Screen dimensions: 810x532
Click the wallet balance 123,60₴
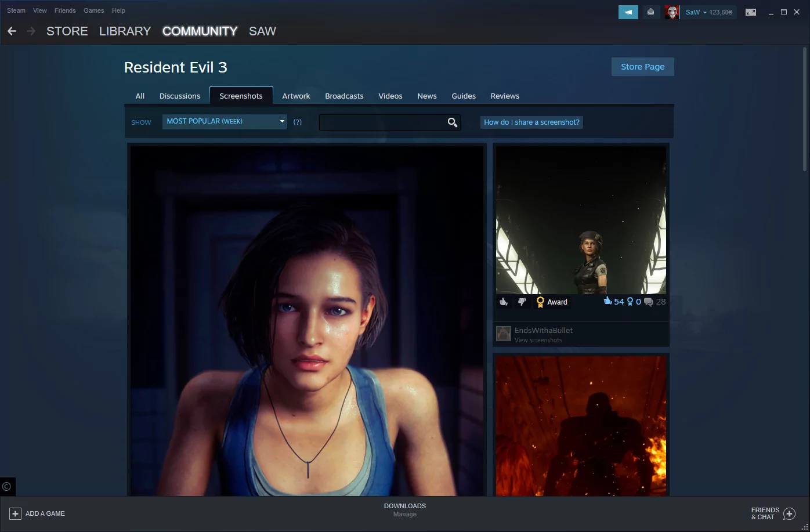coord(721,12)
